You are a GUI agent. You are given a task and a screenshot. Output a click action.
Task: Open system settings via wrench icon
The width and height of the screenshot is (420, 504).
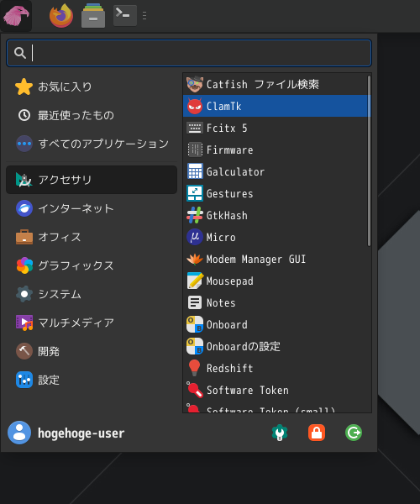(280, 433)
